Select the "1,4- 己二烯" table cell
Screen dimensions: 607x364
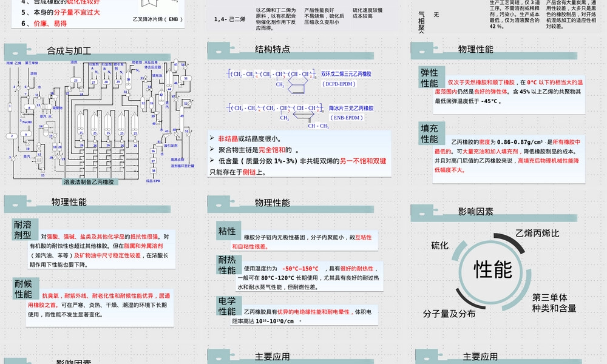229,19
